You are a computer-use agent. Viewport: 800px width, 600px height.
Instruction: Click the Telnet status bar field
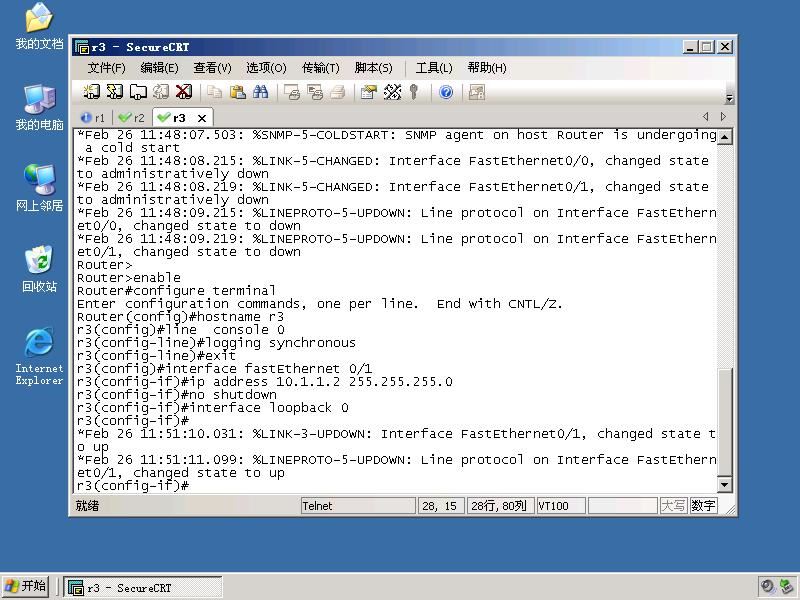click(358, 506)
